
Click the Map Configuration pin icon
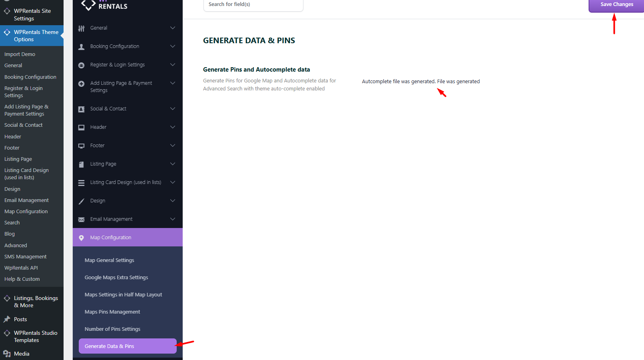(x=81, y=238)
